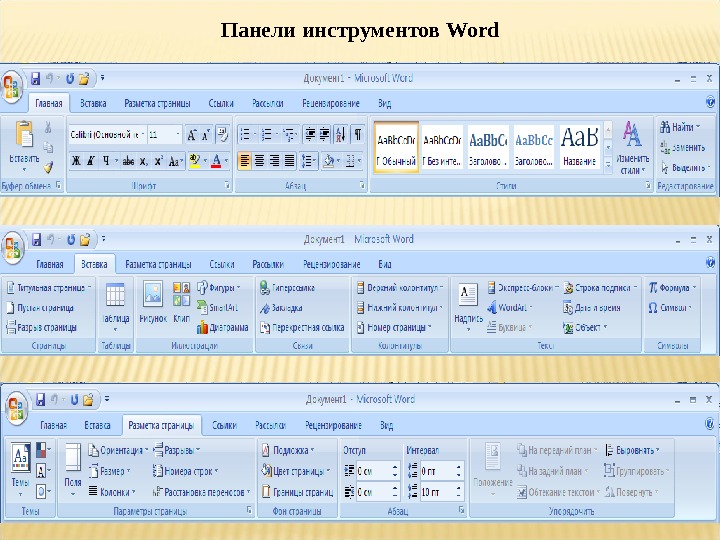Click the Grow Font icon
Image resolution: width=720 pixels, height=540 pixels.
point(191,135)
